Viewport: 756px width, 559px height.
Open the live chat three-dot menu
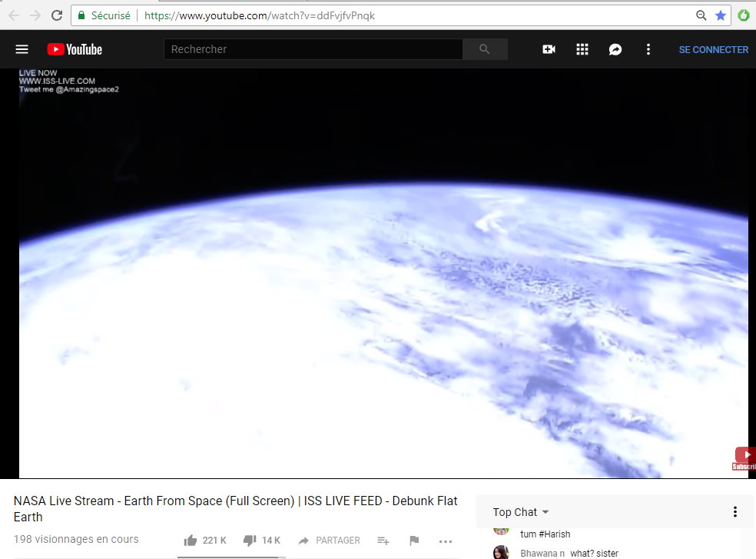(734, 511)
